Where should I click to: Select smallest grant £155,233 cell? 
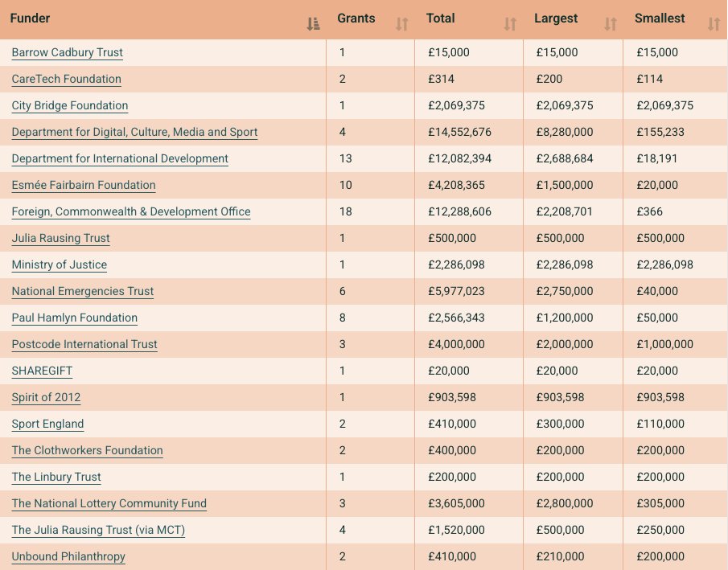(x=676, y=132)
